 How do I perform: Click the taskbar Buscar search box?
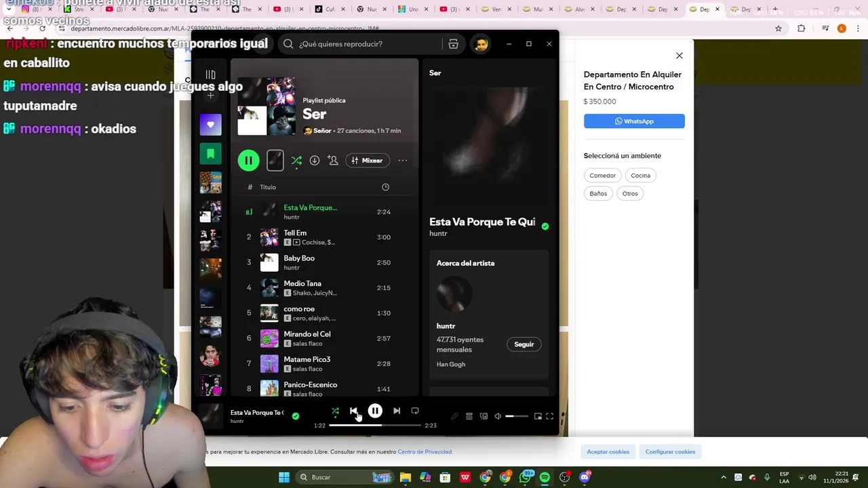click(346, 477)
